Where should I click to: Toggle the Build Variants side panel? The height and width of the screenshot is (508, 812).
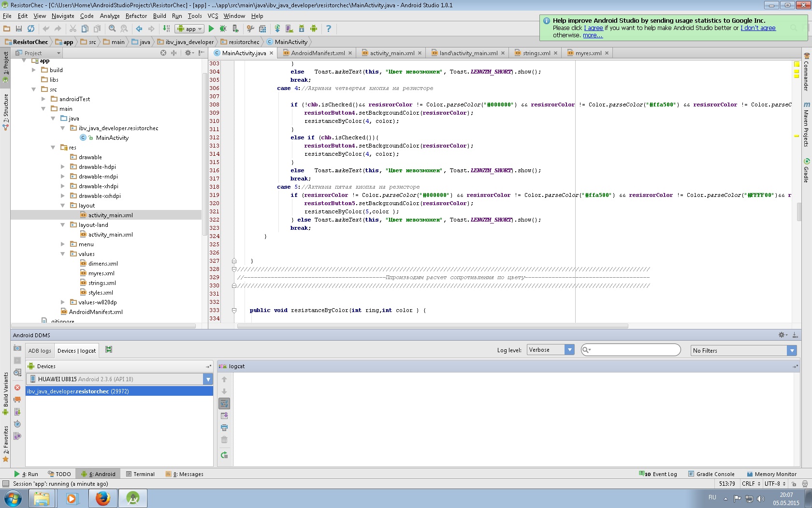click(x=5, y=393)
